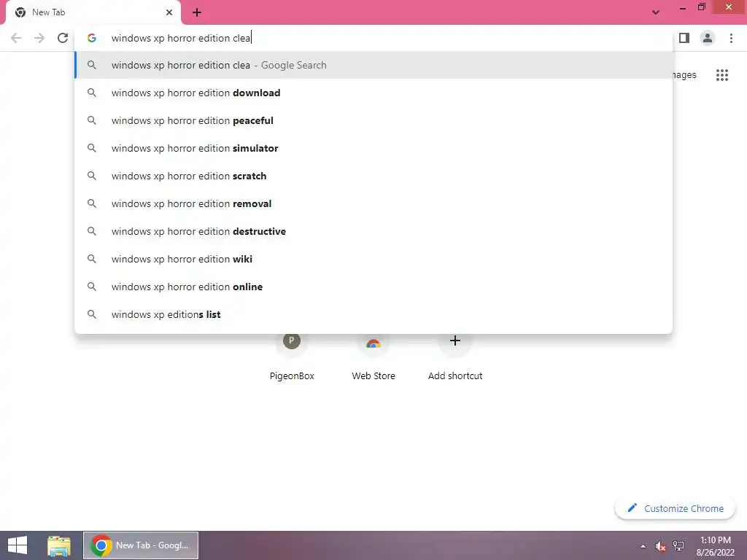
Task: Choose suggestion 'windows xp horror edition download'
Action: click(x=373, y=93)
